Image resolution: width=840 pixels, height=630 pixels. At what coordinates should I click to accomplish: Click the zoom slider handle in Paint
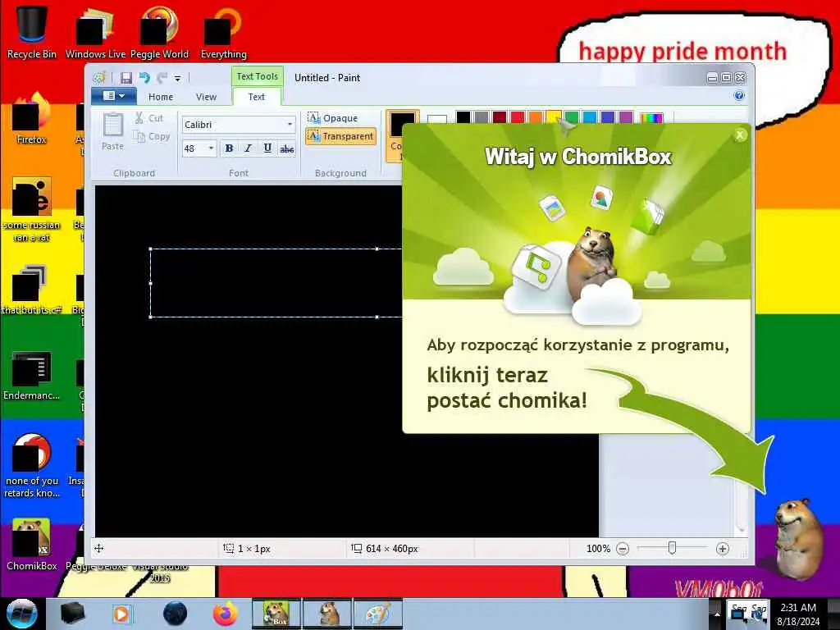click(x=673, y=548)
